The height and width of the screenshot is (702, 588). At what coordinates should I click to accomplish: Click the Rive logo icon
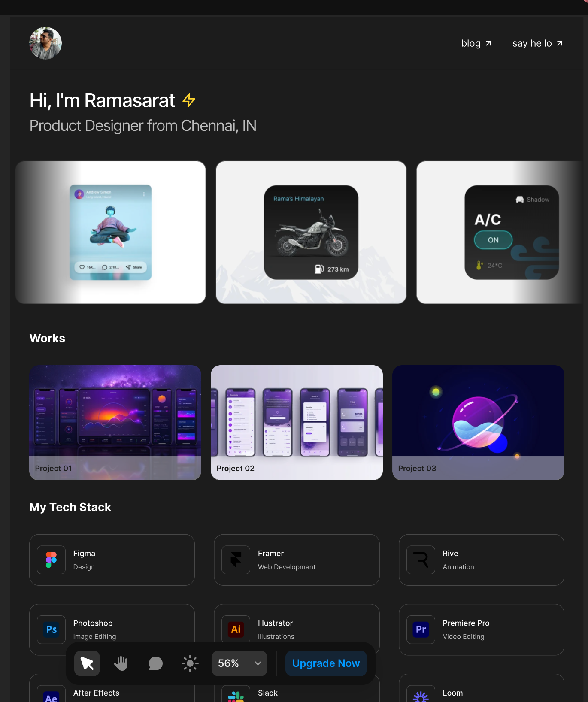(421, 560)
